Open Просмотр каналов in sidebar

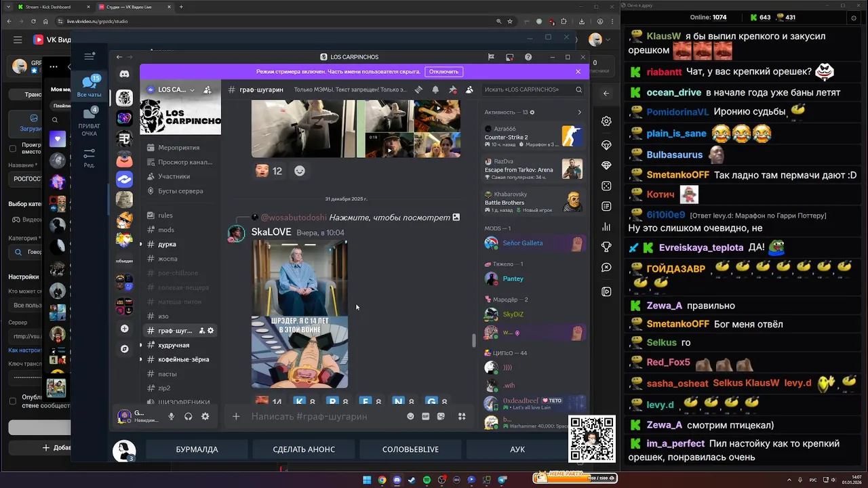tap(180, 162)
